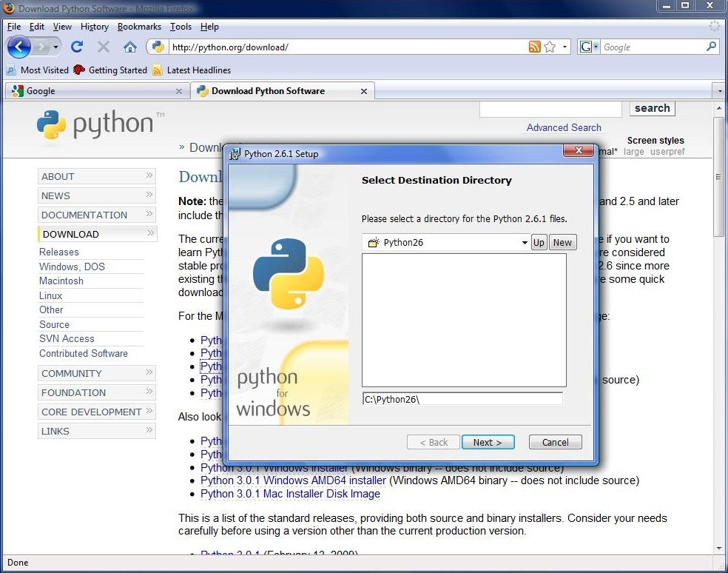The width and height of the screenshot is (728, 573).
Task: Open the Python26 directory combo box
Action: [446, 242]
